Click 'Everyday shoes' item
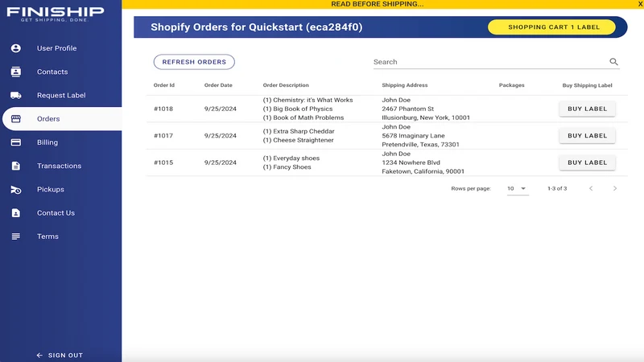 (x=291, y=158)
